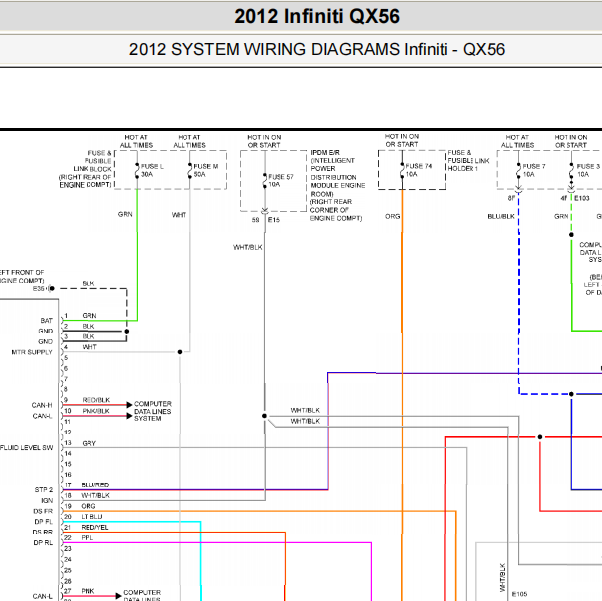
Task: Select the 'FUSE 3 10A' label
Action: (588, 170)
